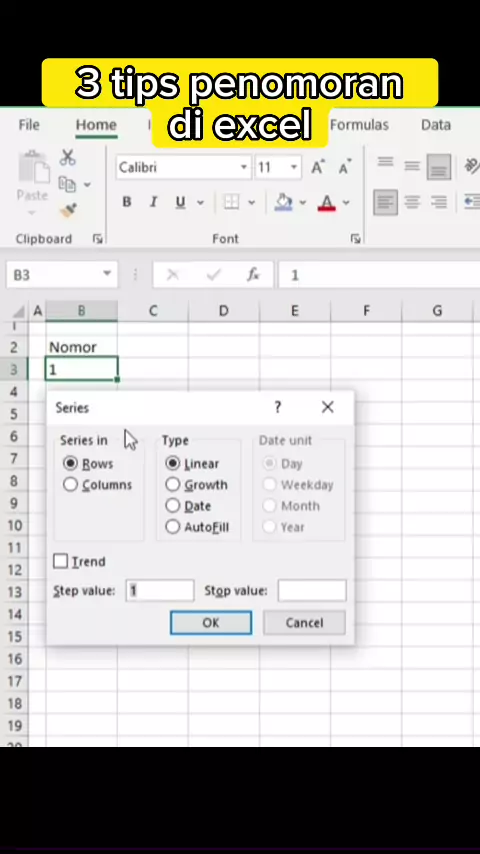
Task: Select row 17 header
Action: 15,681
